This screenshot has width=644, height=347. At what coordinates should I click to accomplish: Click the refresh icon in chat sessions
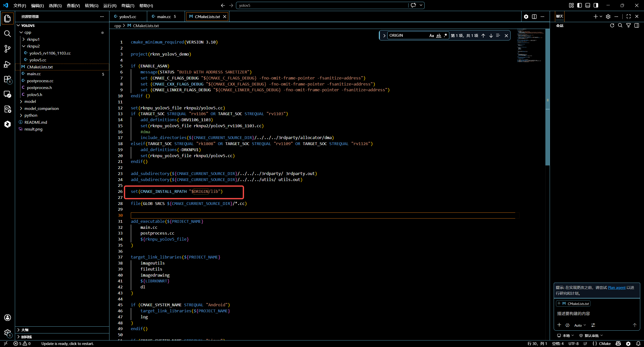pyautogui.click(x=612, y=25)
